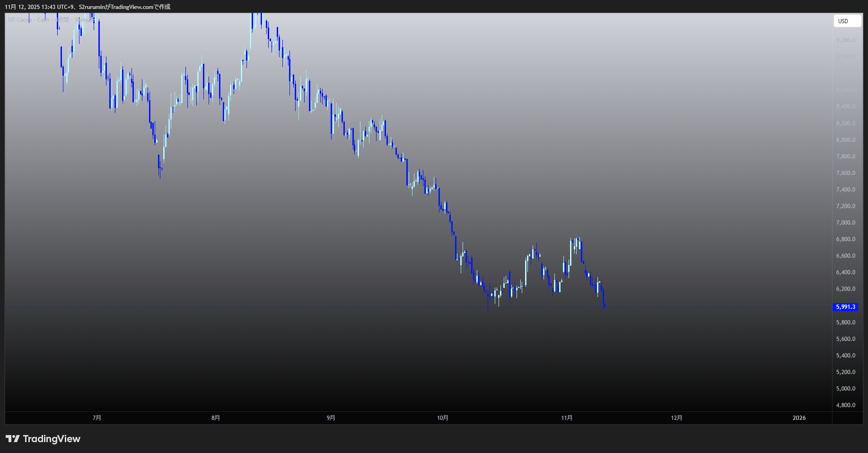
Task: Click the 6,200.0 price scale label
Action: [846, 289]
